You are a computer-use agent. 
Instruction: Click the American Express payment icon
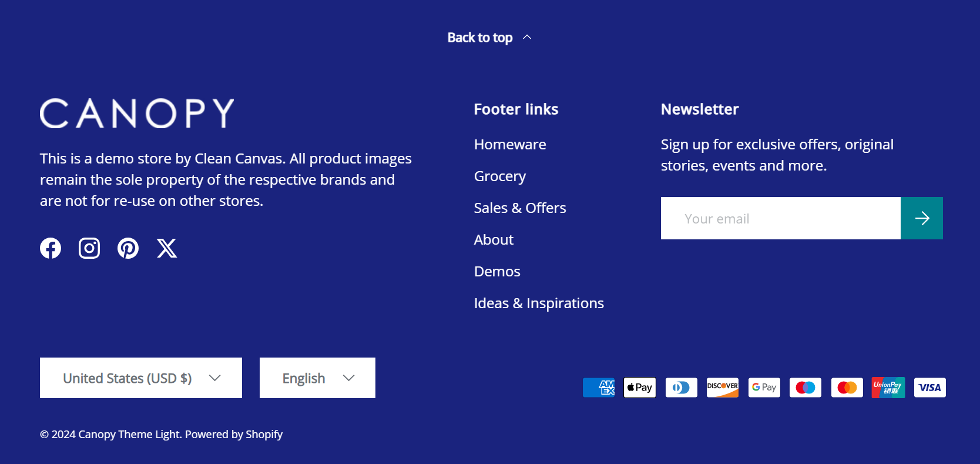599,388
